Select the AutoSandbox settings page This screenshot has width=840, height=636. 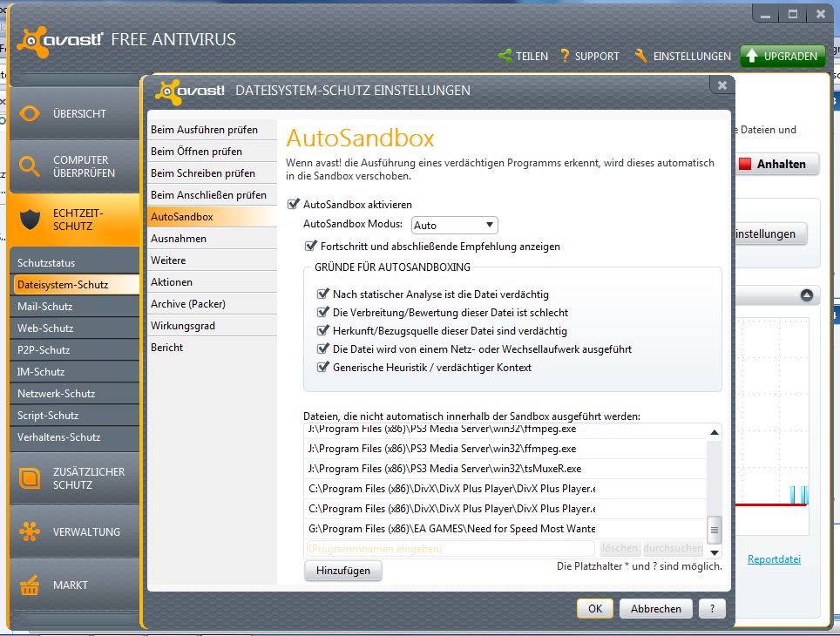click(x=212, y=216)
